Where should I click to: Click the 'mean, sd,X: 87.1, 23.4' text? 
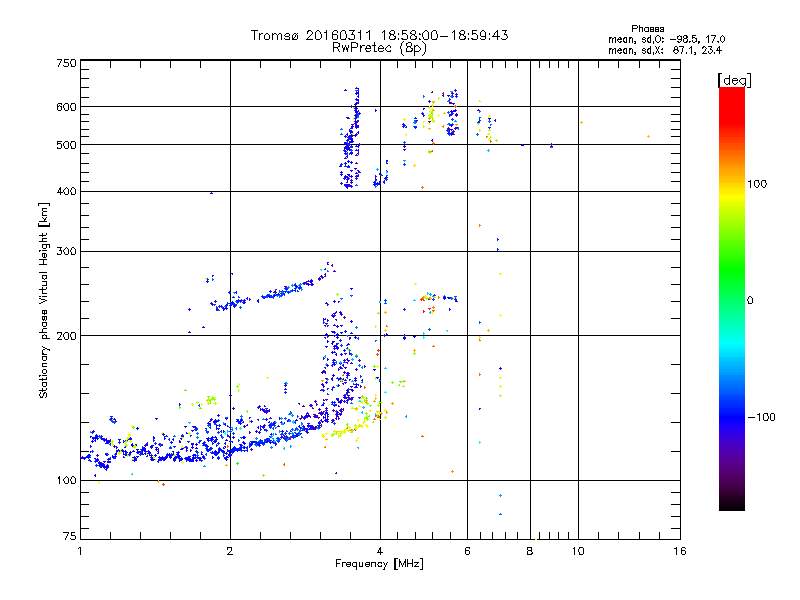(665, 51)
